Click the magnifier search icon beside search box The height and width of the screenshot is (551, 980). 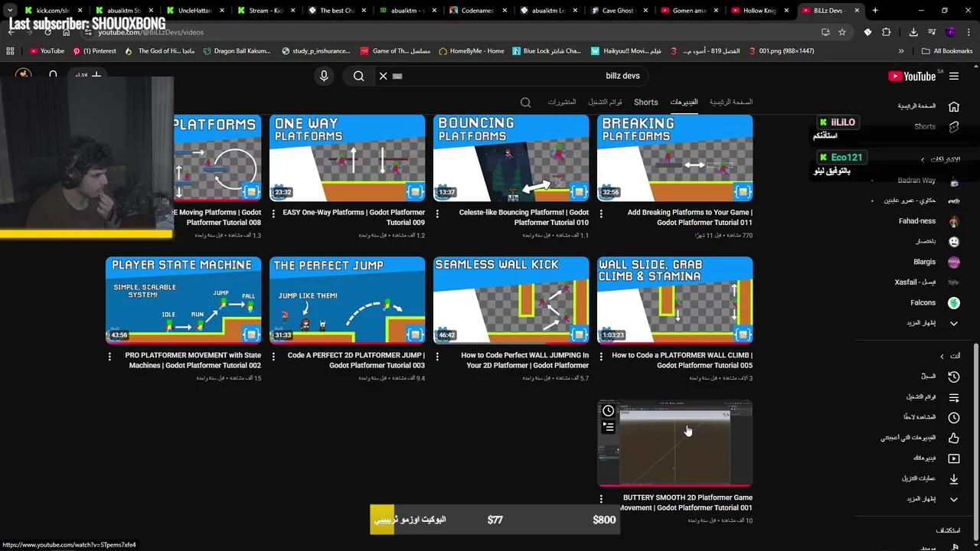pos(358,76)
